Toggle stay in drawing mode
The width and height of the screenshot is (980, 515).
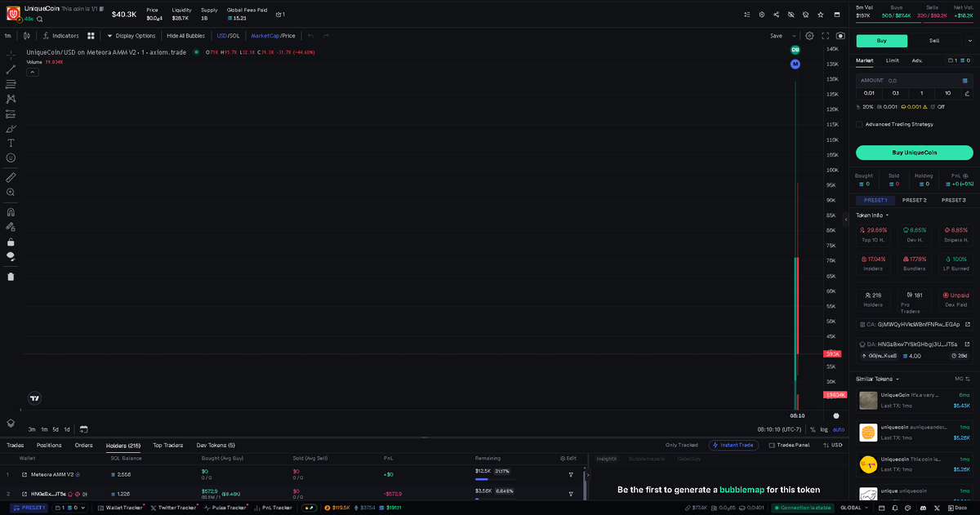[11, 227]
